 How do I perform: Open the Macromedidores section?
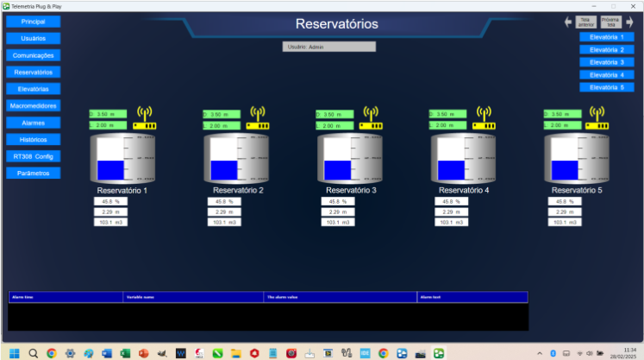click(34, 105)
